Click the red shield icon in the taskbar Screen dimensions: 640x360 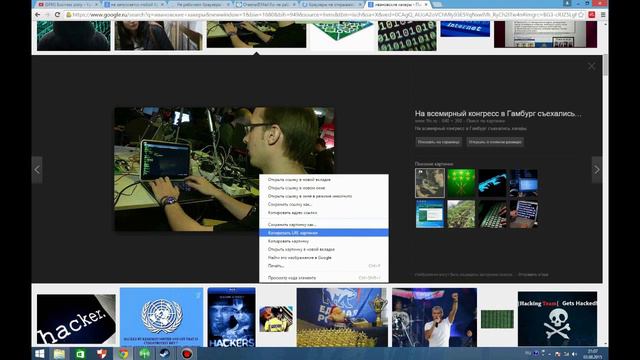(x=102, y=354)
